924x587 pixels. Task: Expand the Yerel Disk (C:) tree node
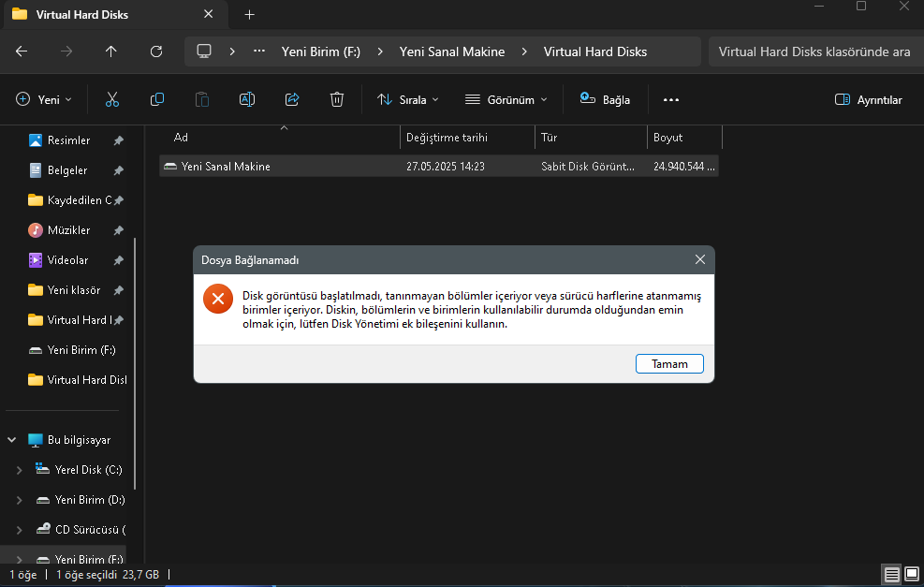19,469
